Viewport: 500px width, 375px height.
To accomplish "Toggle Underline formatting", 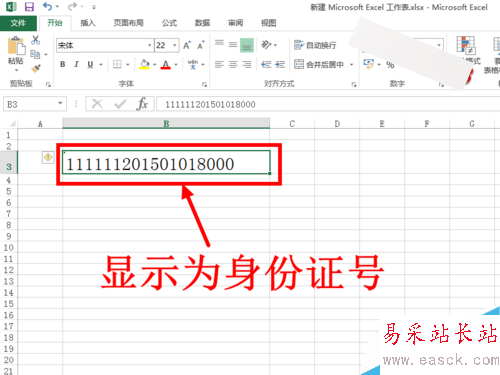I will click(90, 64).
